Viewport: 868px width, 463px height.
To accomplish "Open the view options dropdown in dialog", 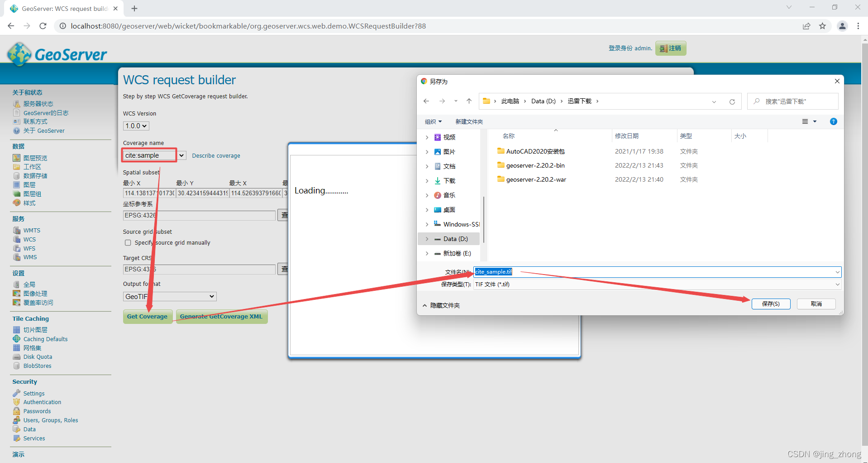I will pyautogui.click(x=815, y=121).
